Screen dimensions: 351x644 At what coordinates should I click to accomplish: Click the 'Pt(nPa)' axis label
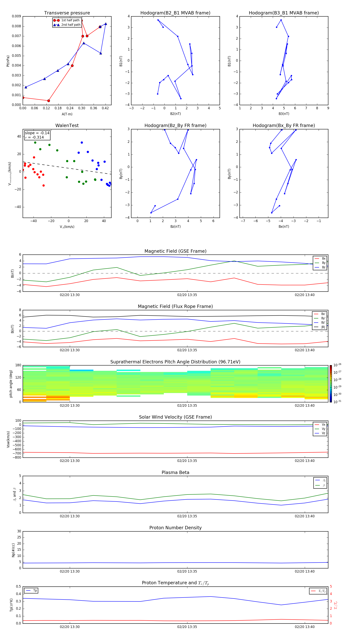pos(8,61)
